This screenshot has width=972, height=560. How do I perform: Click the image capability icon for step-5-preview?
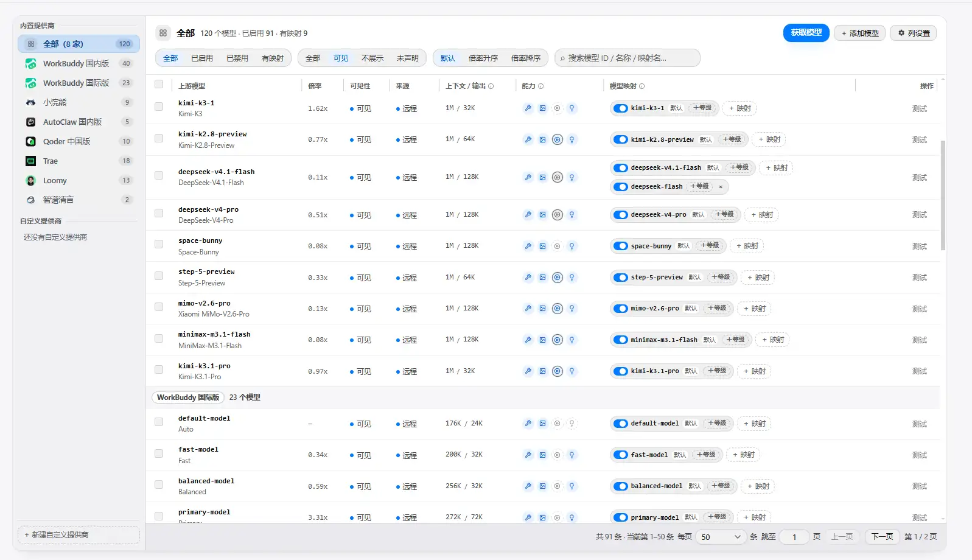(542, 278)
